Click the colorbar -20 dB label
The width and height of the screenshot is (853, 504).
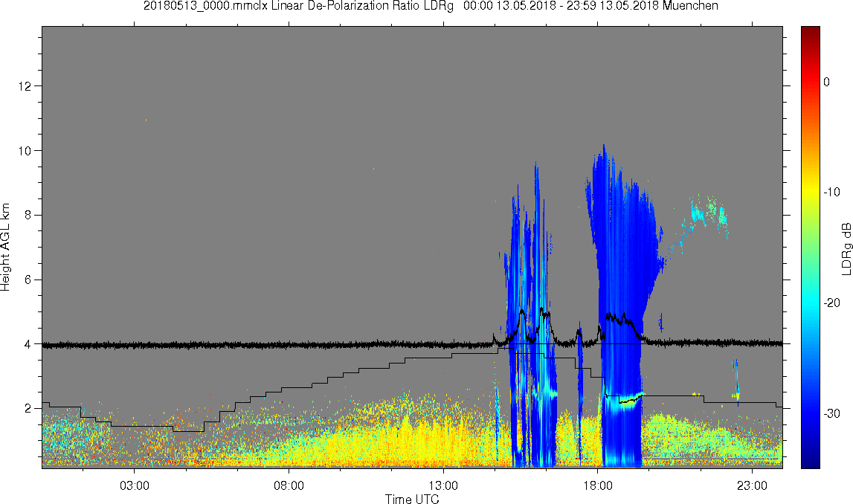point(831,303)
